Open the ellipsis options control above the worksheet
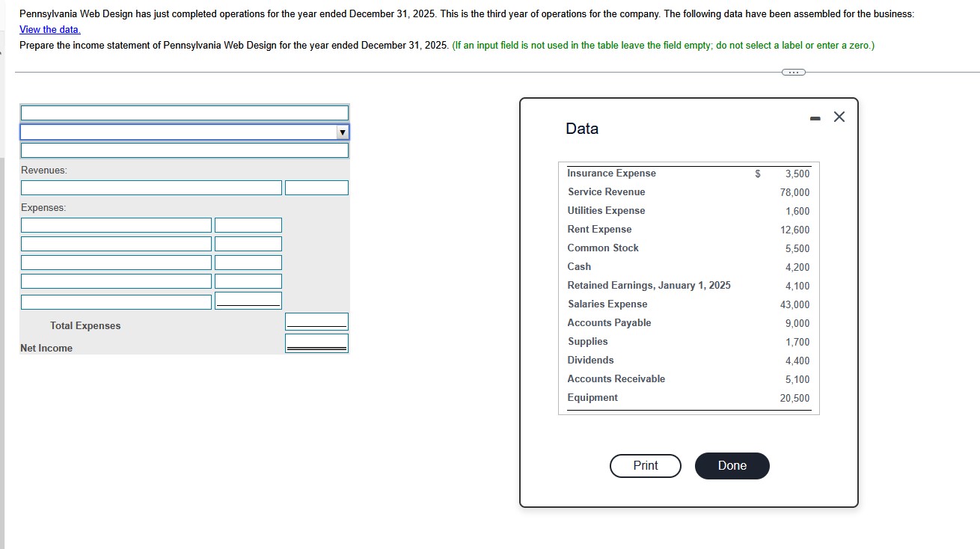This screenshot has width=980, height=549. [792, 72]
